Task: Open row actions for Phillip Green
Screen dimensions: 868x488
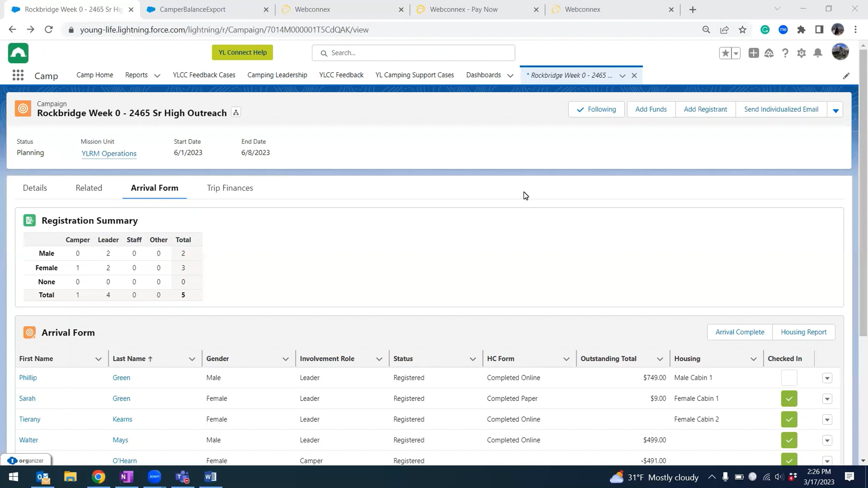Action: tap(827, 378)
